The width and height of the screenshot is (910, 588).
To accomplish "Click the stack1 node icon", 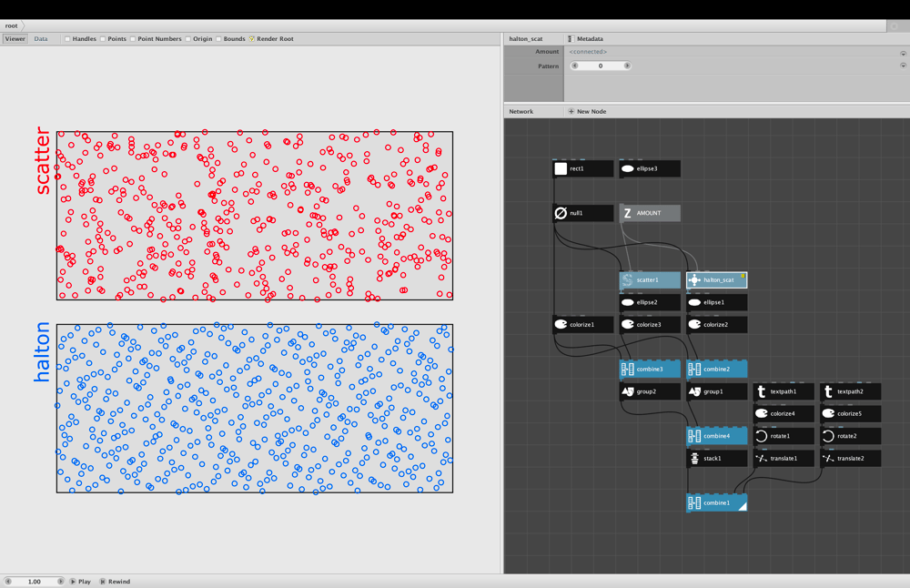I will pyautogui.click(x=694, y=459).
